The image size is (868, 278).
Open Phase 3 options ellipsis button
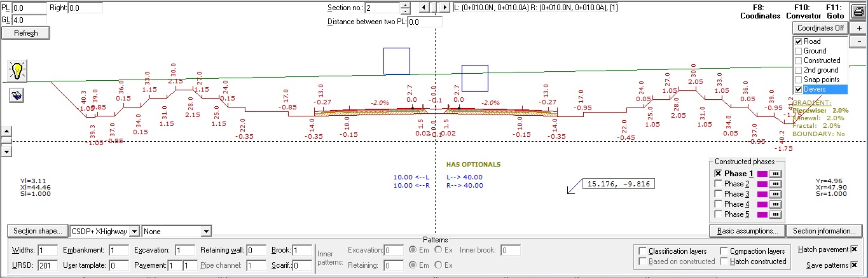pos(775,194)
